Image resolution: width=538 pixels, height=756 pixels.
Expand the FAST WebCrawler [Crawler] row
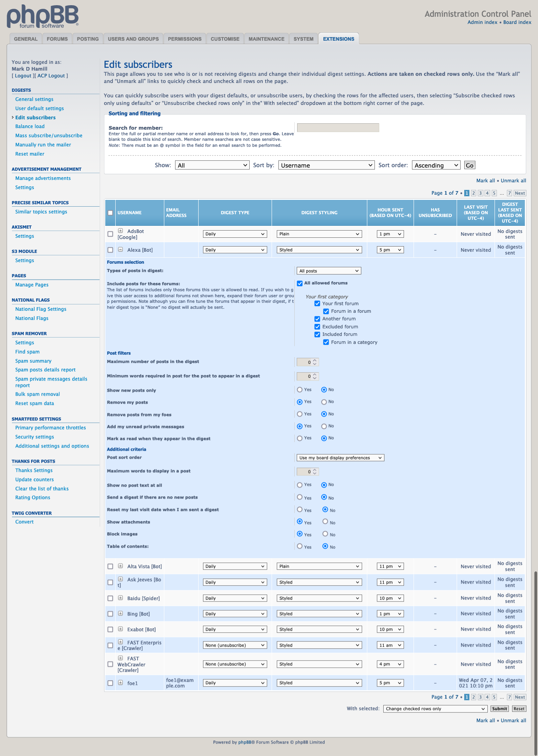pyautogui.click(x=120, y=658)
